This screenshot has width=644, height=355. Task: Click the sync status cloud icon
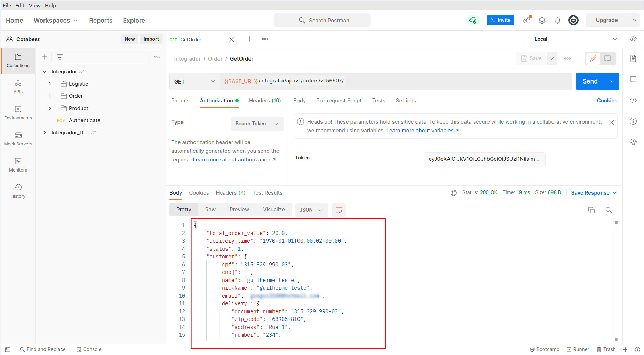(472, 20)
